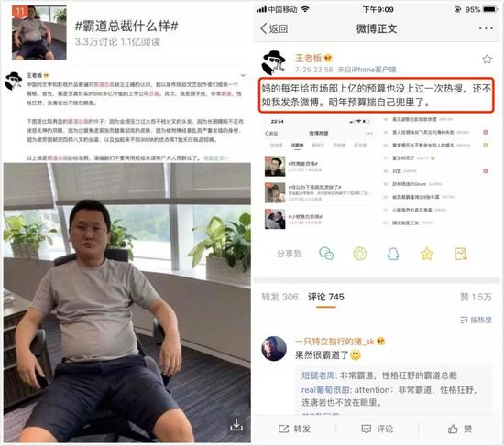Tap the back arrow labeled 返回
The image size is (504, 446).
tap(274, 28)
